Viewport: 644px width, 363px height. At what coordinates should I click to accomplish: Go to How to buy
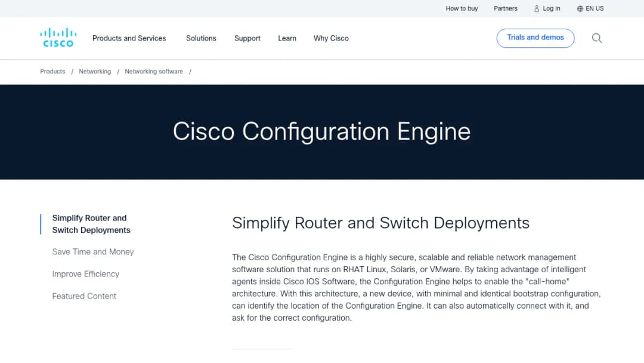click(462, 8)
